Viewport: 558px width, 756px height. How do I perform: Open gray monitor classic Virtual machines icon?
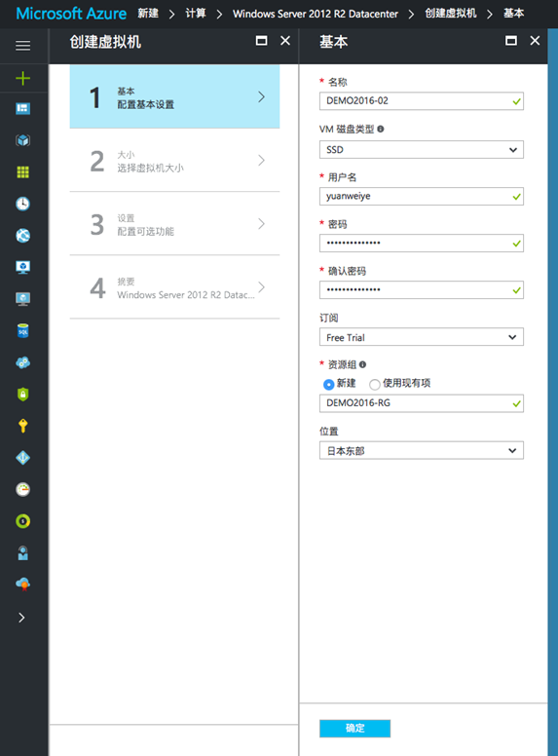coord(22,299)
